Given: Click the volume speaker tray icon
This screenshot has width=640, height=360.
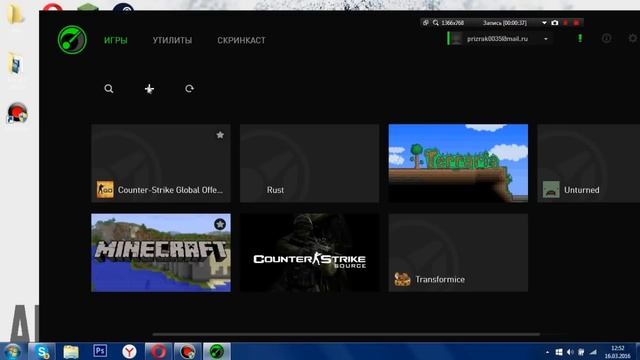Looking at the screenshot, I should point(570,352).
